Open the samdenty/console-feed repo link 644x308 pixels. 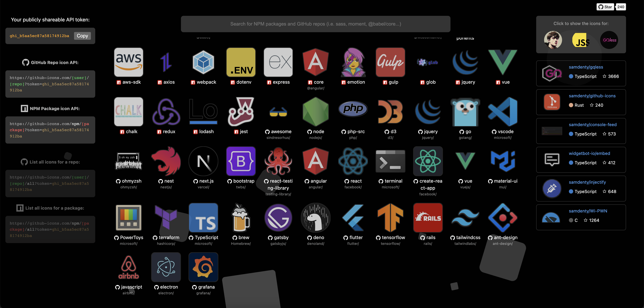pos(592,125)
